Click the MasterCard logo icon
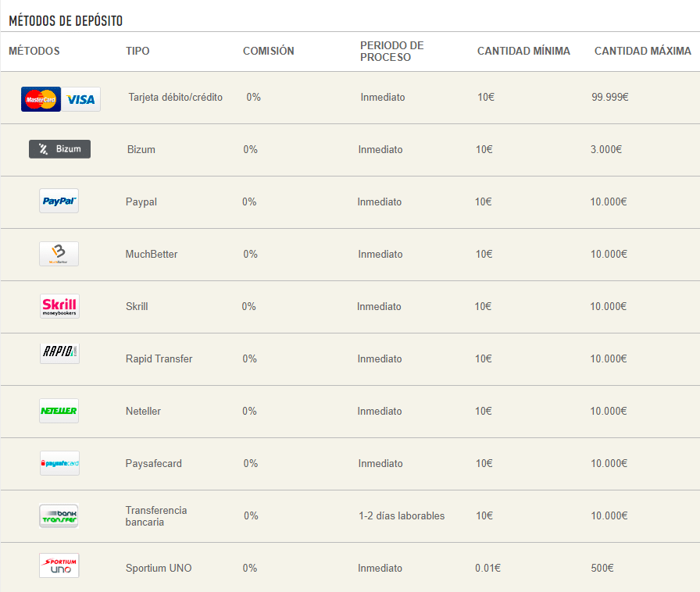This screenshot has height=592, width=700. coord(41,99)
